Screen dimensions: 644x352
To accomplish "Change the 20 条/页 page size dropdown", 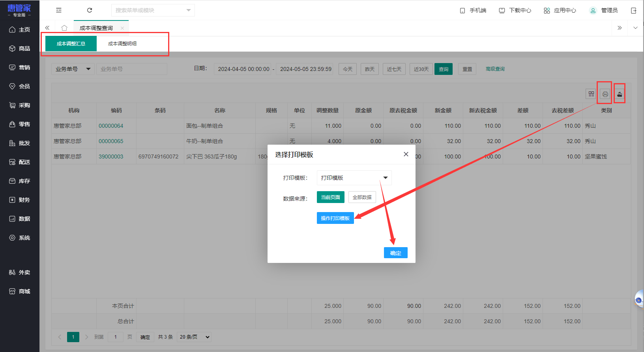I will (194, 337).
